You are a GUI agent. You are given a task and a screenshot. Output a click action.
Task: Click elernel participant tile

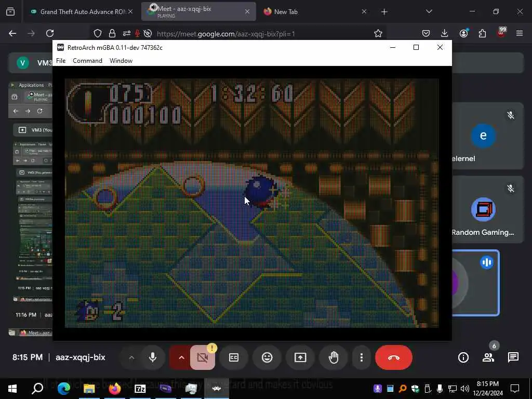488,136
